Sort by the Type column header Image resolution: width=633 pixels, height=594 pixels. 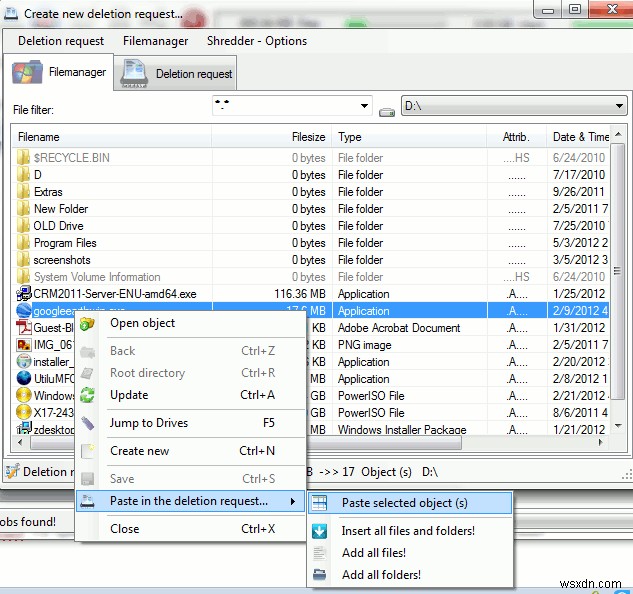pyautogui.click(x=409, y=137)
